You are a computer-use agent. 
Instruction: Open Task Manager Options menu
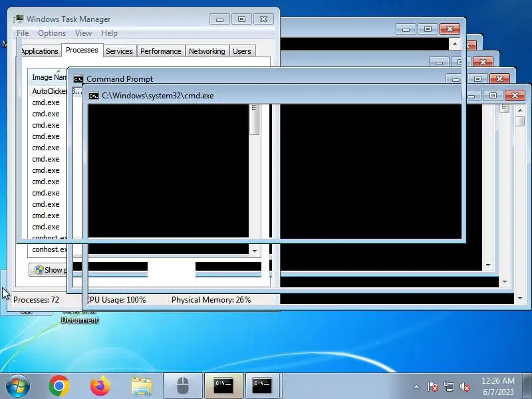[x=52, y=33]
